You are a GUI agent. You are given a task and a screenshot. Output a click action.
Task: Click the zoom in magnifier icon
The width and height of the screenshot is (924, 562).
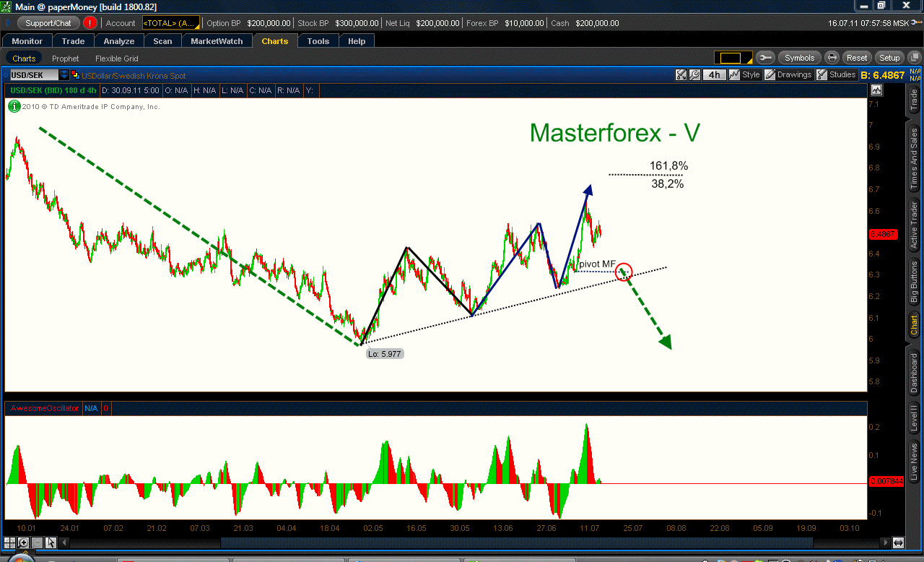point(23,542)
